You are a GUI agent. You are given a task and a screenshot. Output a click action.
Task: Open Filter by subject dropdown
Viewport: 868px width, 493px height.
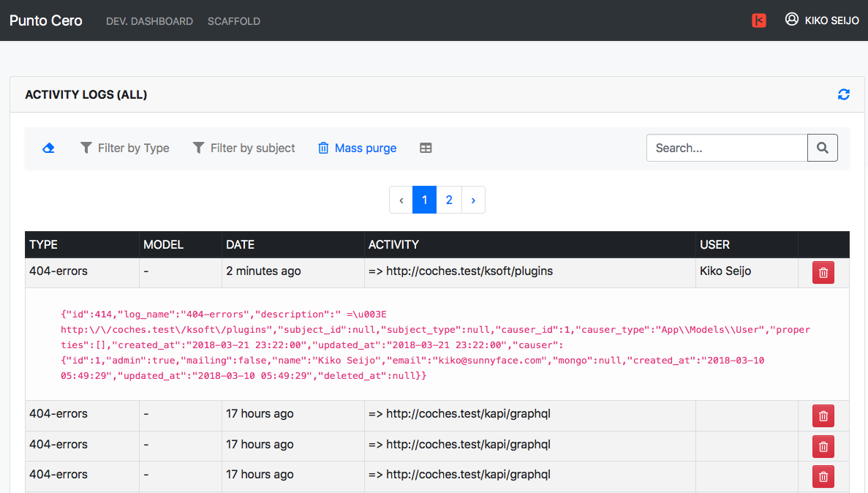(x=244, y=148)
